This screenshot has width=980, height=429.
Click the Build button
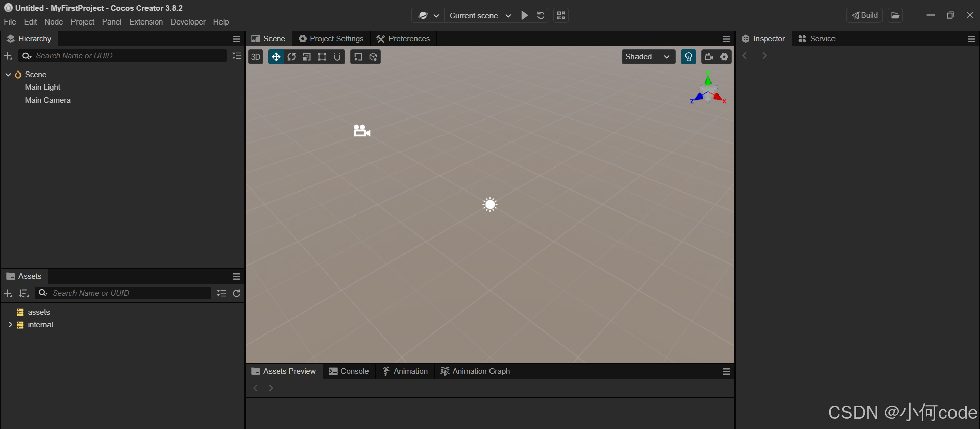(865, 15)
